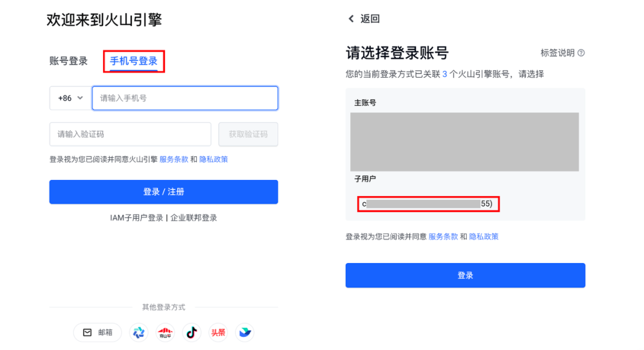644x350 pixels.
Task: Open the left panel's 隐私政策 link
Action: (213, 159)
